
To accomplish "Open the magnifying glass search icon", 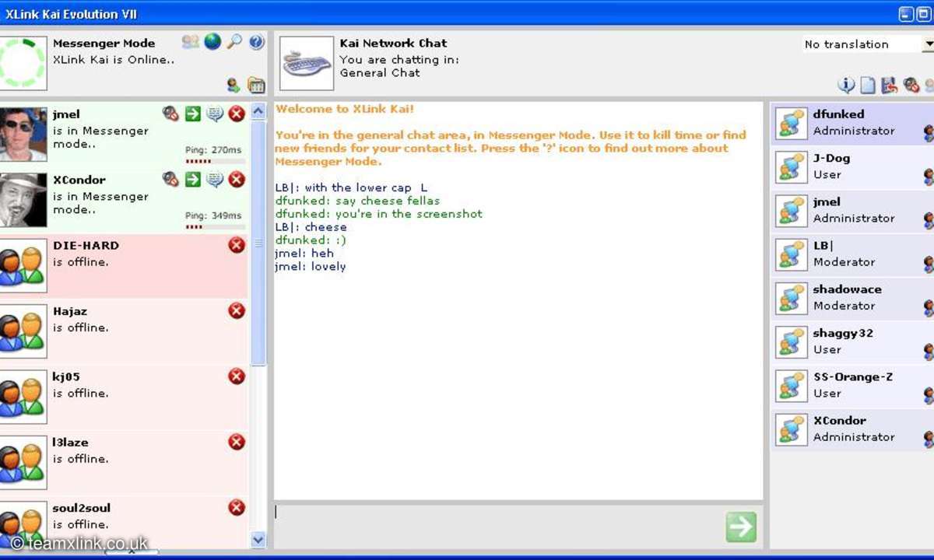I will (234, 42).
